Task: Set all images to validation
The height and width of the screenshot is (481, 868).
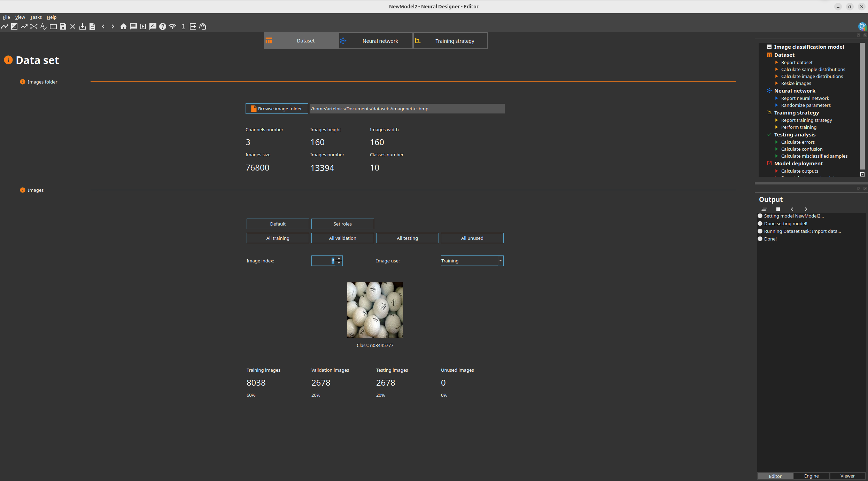Action: [343, 238]
